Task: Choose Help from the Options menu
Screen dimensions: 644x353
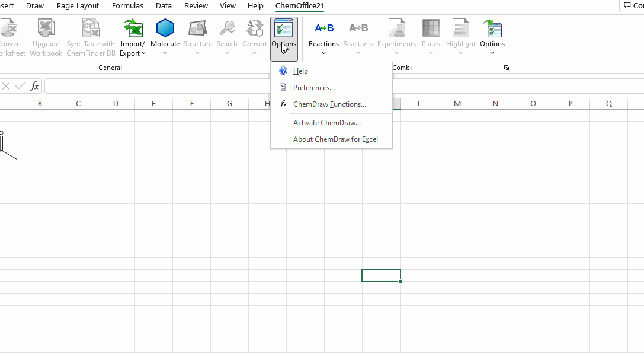Action: click(331, 71)
